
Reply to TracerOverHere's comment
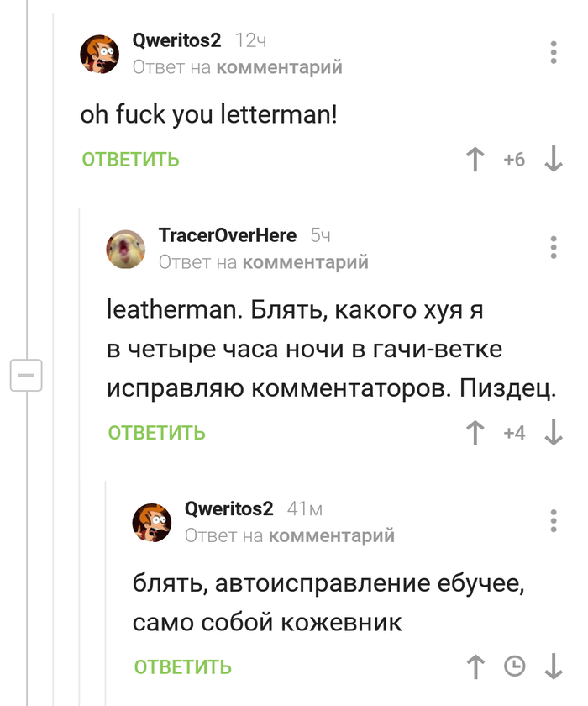[157, 433]
